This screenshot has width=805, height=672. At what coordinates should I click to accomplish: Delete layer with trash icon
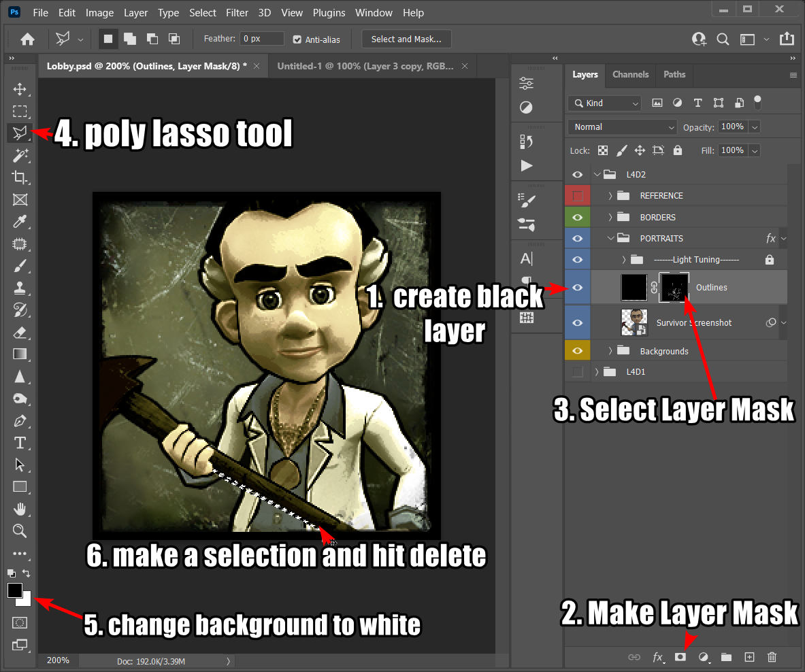tap(772, 657)
